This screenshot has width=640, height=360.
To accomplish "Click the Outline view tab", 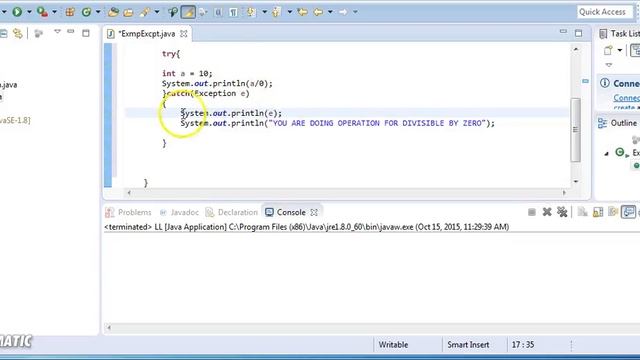I will [x=618, y=123].
